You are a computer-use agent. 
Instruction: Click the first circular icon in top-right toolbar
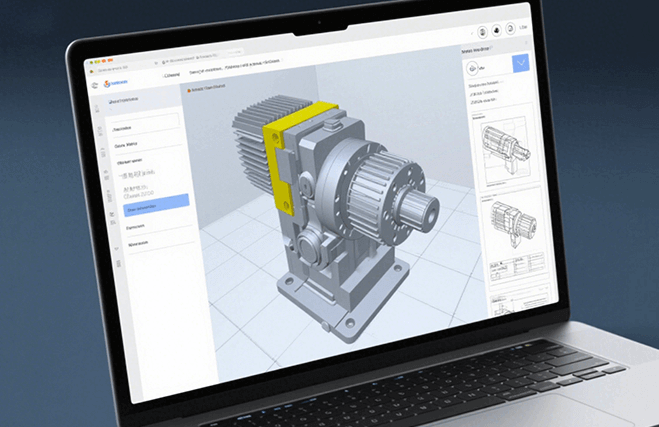pyautogui.click(x=481, y=33)
